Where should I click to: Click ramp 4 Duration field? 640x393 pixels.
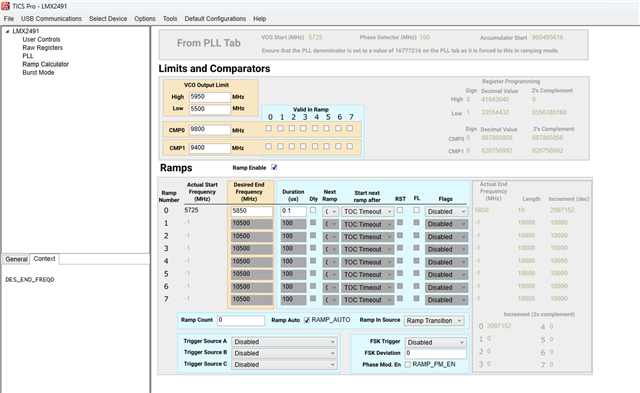293,262
